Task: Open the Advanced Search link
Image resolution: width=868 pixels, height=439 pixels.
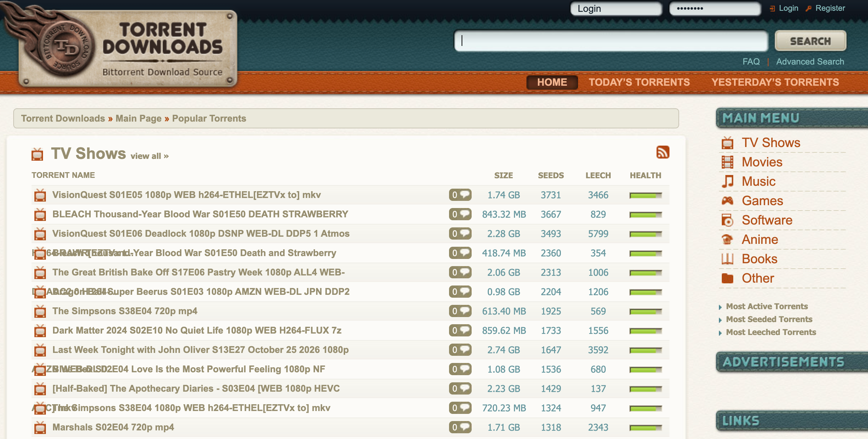Action: click(x=810, y=62)
